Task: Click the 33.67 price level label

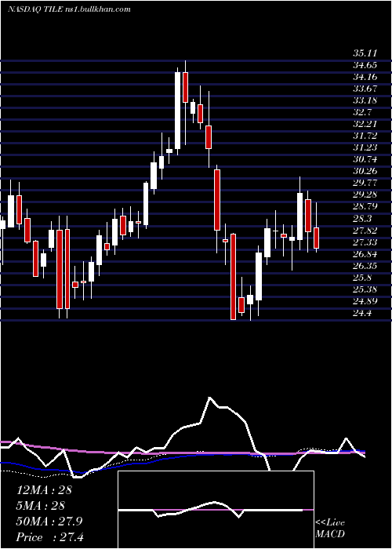Action: pos(365,89)
